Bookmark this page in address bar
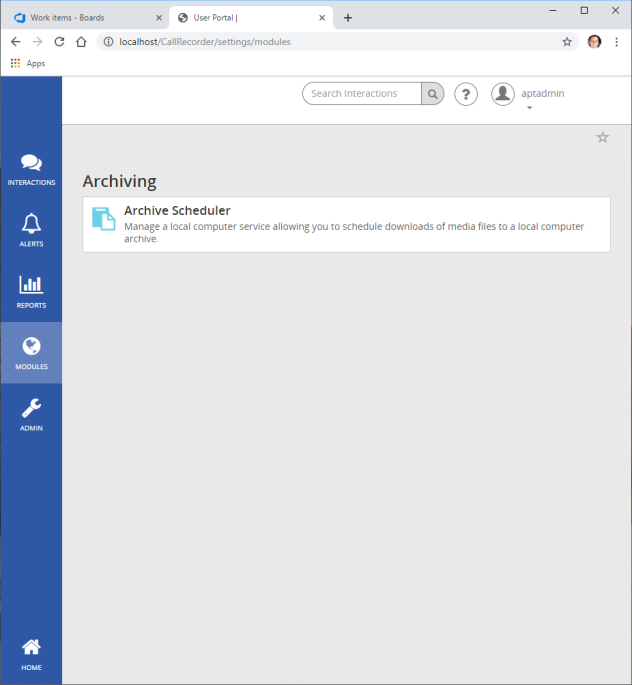The image size is (632, 685). 567,42
